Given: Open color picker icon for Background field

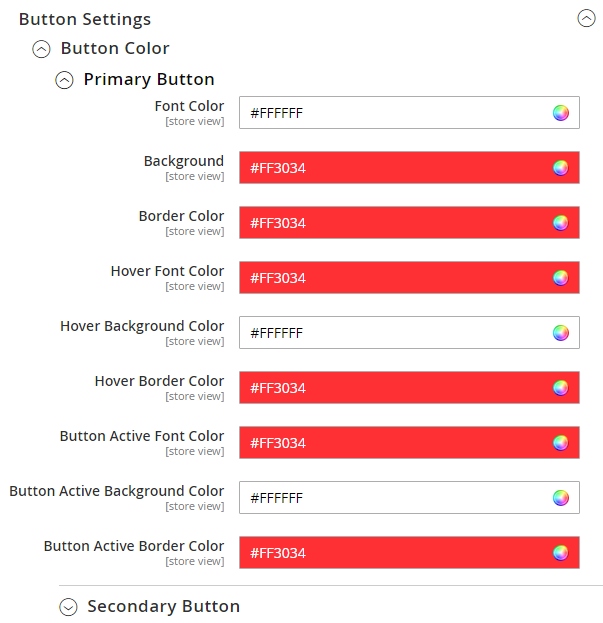Looking at the screenshot, I should pyautogui.click(x=561, y=168).
